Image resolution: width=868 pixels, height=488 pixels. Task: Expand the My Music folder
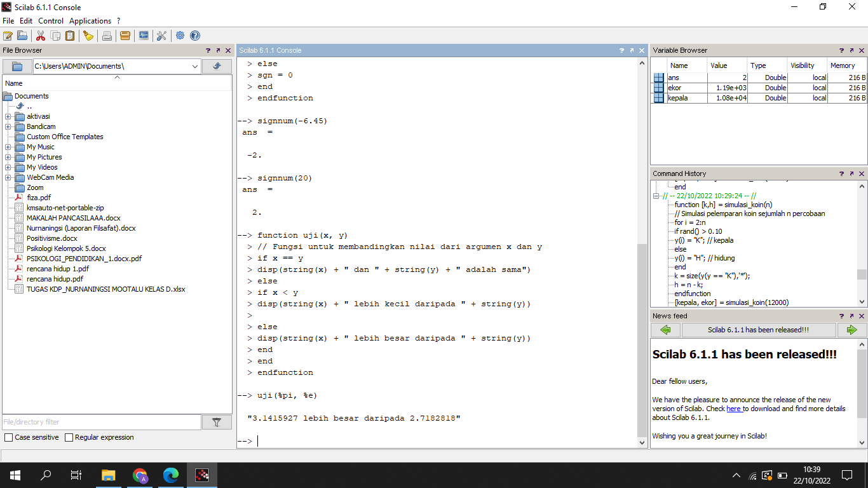coord(8,147)
